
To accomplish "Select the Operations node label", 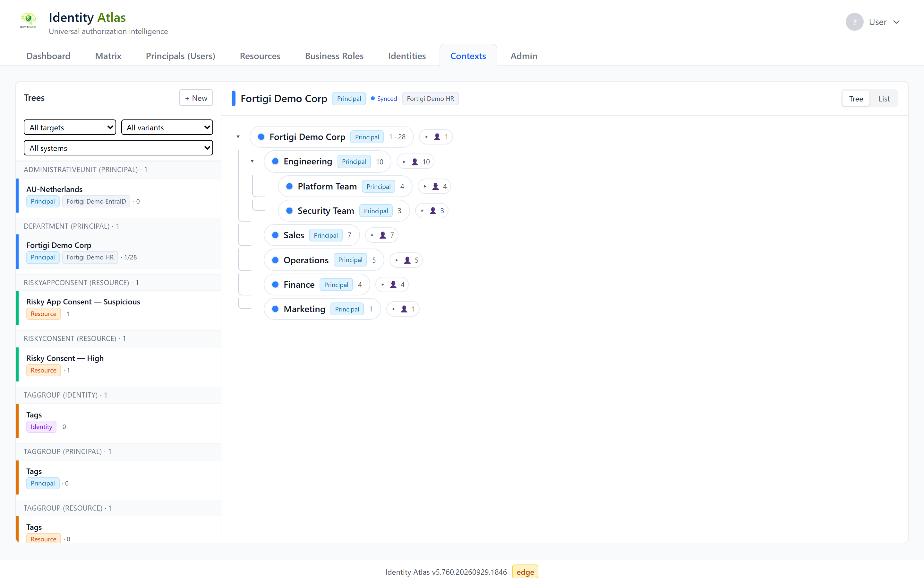I will (306, 260).
